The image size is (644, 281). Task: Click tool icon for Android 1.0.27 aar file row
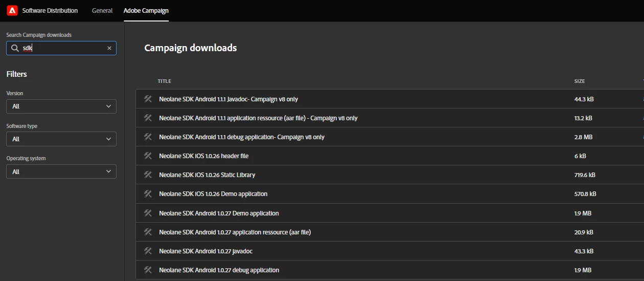pyautogui.click(x=148, y=232)
